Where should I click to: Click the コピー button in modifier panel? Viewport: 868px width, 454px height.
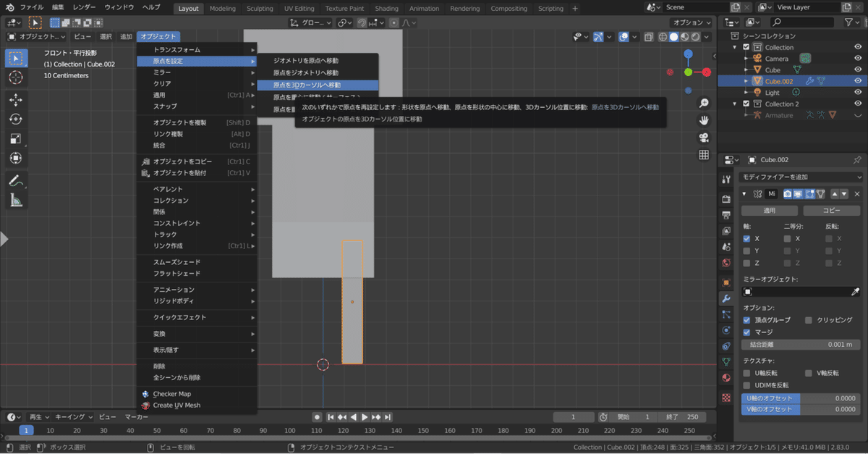(831, 211)
